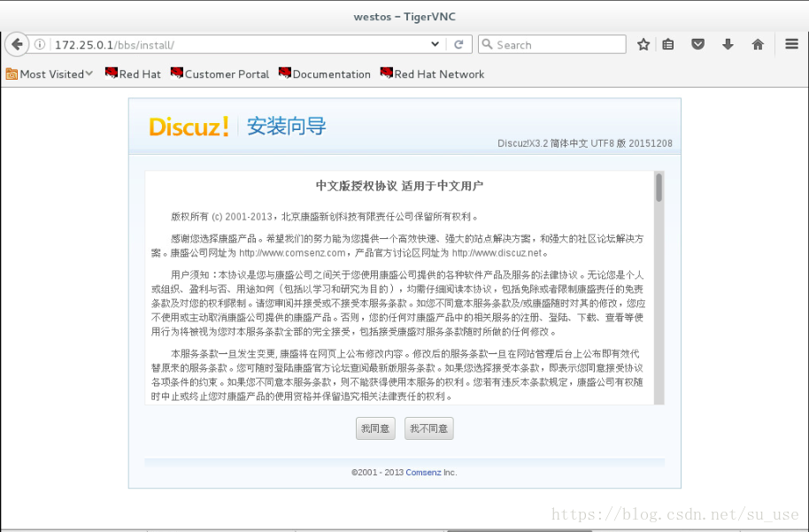
Task: Agree to the license with 我同意
Action: tap(375, 428)
